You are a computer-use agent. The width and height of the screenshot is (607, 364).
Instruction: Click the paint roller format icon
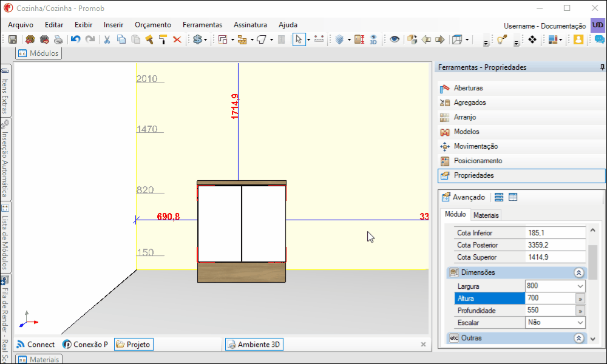[x=163, y=39]
